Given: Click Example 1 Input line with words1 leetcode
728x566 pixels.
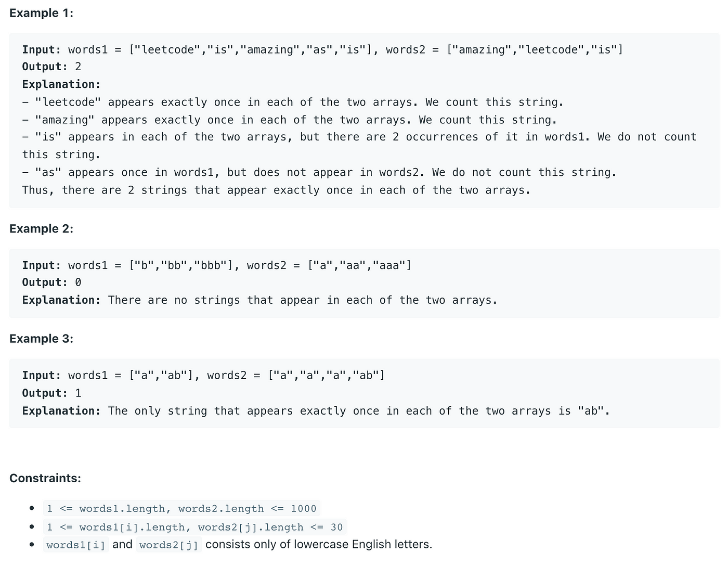Looking at the screenshot, I should pyautogui.click(x=322, y=49).
